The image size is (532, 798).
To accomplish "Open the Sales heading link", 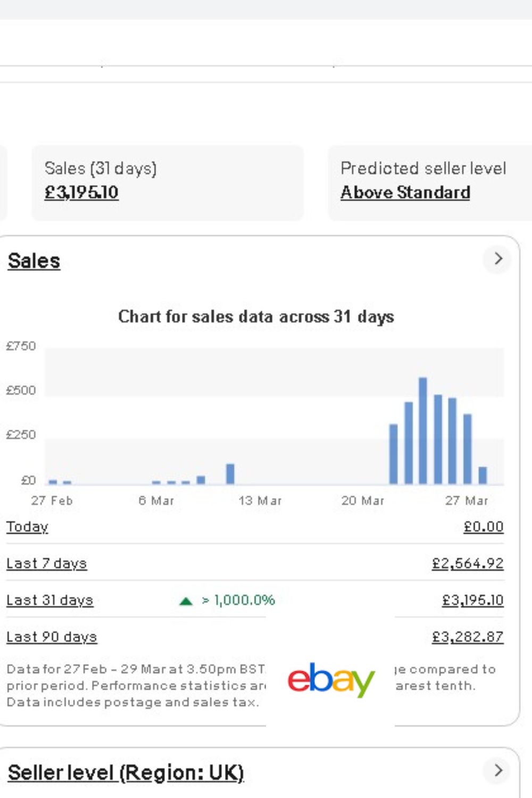I will pos(34,261).
